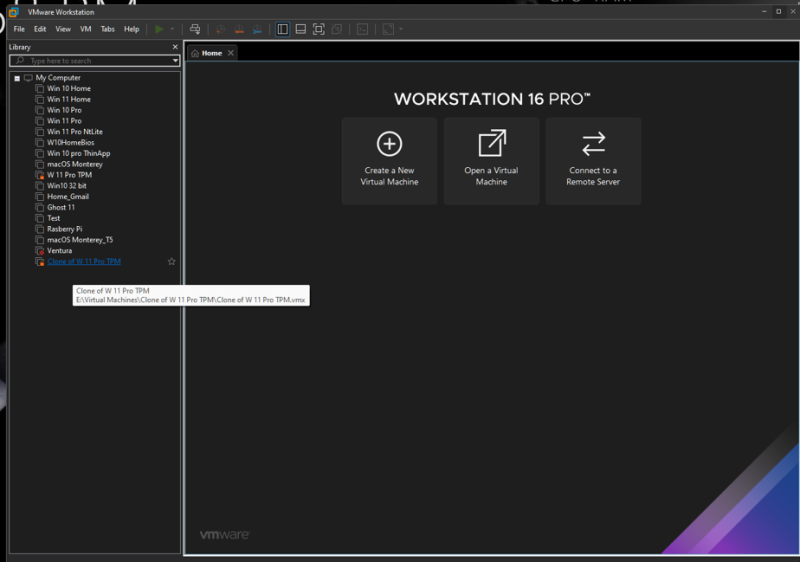Toggle the thumbnail bar view icon

(300, 29)
